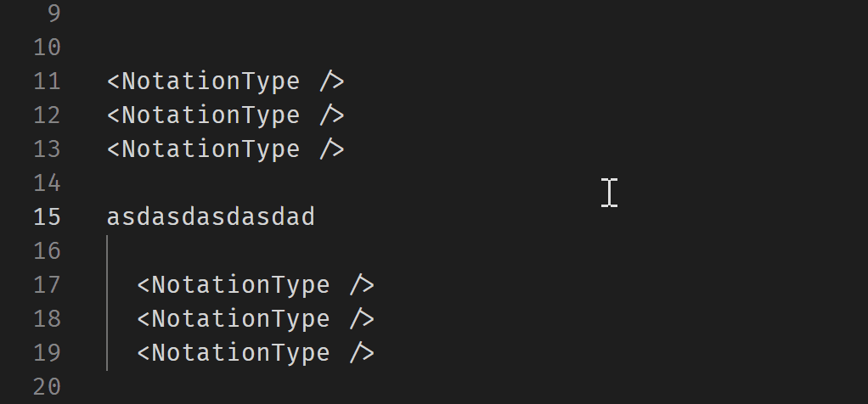Click the NotationType tag on line 12

pyautogui.click(x=225, y=115)
